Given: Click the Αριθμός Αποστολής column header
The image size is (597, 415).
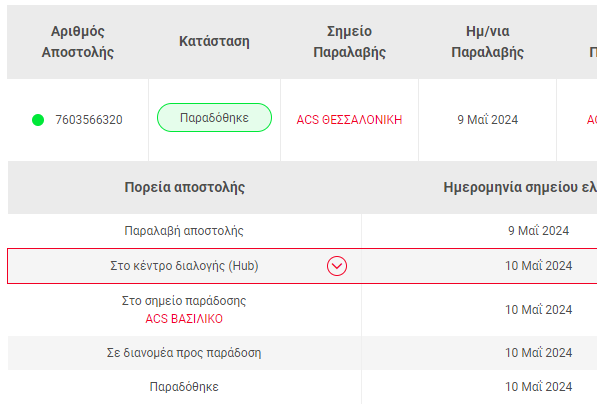Looking at the screenshot, I should click(x=78, y=42).
